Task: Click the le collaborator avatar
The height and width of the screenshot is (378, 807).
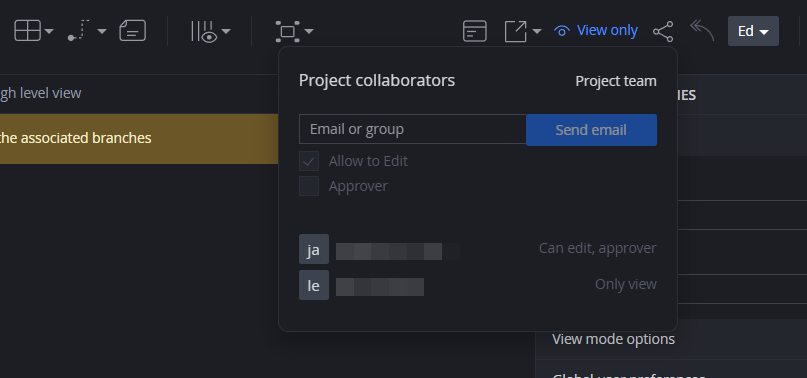Action: pos(314,285)
